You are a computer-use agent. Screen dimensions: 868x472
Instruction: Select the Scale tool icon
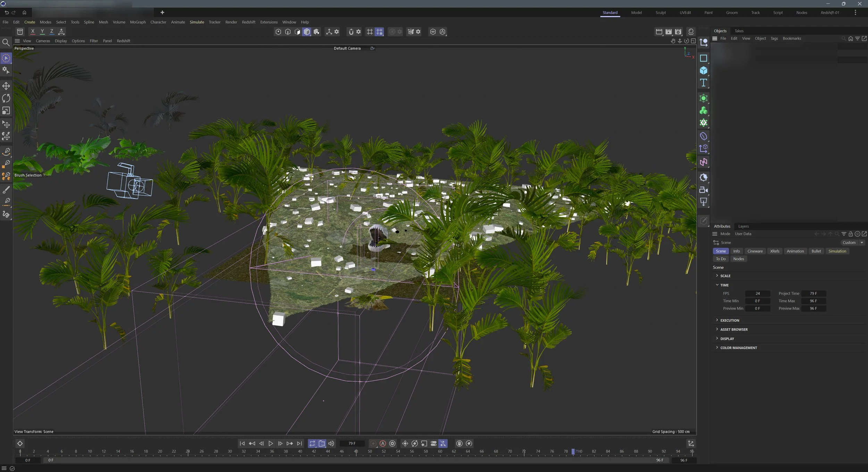[x=6, y=110]
